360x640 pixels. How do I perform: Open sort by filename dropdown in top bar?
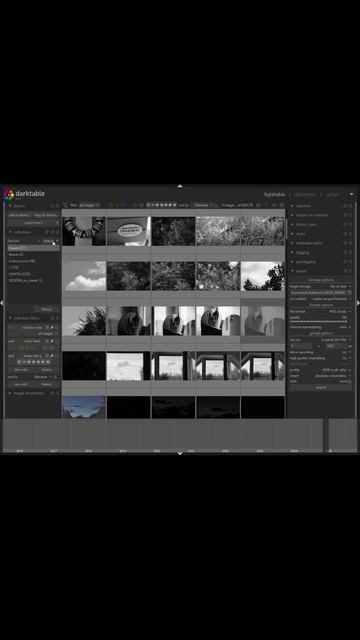click(202, 205)
